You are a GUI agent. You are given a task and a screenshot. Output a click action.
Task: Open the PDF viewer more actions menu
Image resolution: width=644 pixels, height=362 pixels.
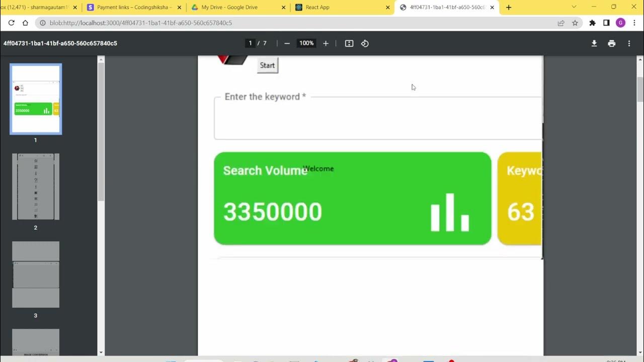[x=629, y=43]
